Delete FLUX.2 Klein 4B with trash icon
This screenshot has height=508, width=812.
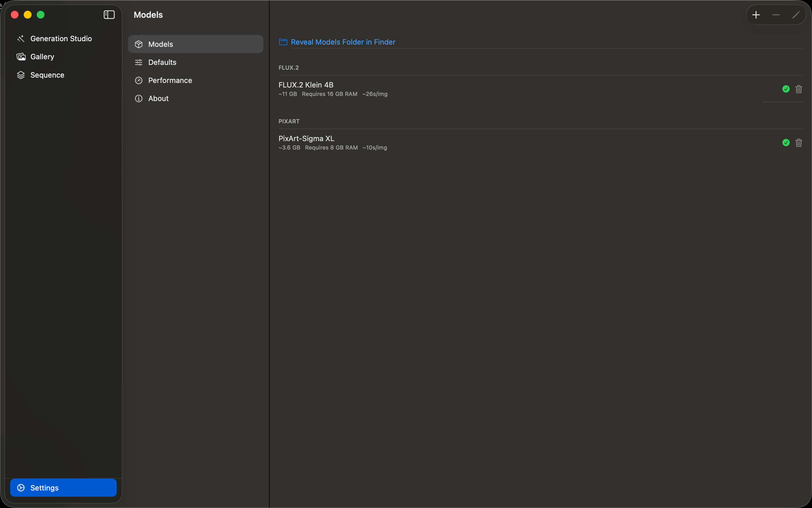[798, 89]
